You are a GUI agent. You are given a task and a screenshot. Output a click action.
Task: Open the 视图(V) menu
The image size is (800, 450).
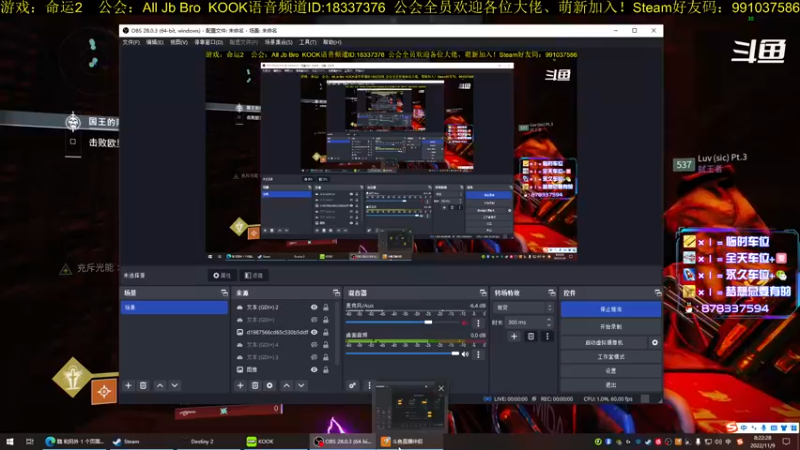click(179, 42)
